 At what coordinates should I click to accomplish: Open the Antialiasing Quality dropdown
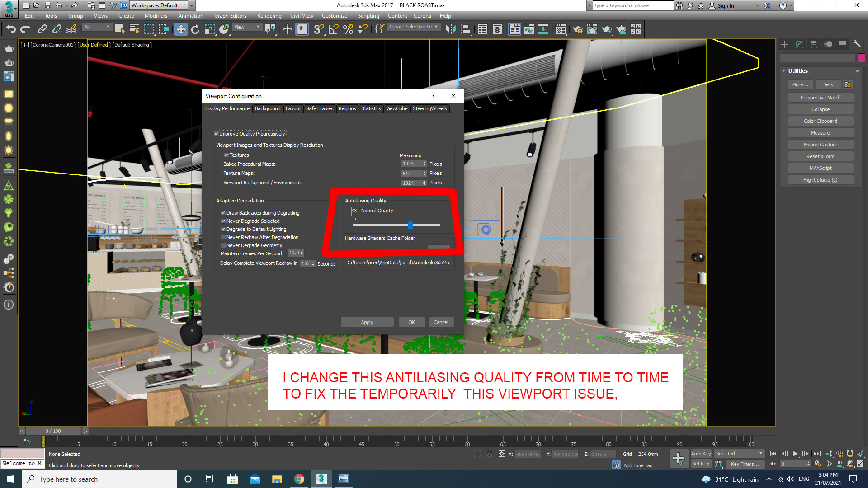tap(396, 211)
